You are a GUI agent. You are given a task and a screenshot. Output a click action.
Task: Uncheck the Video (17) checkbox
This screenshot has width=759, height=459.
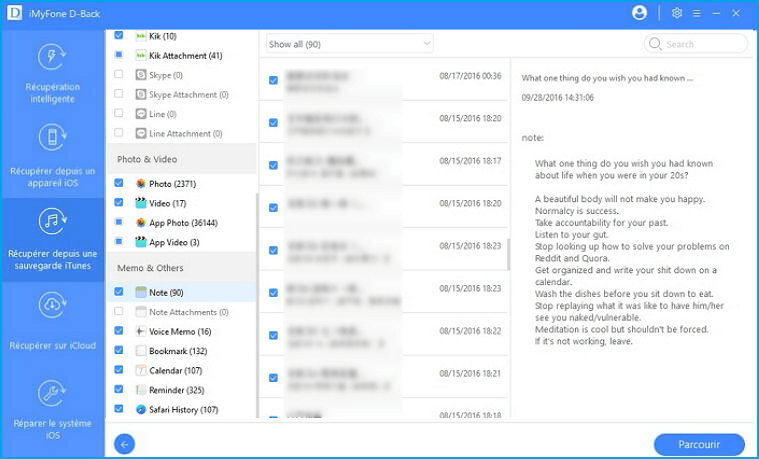pyautogui.click(x=119, y=202)
